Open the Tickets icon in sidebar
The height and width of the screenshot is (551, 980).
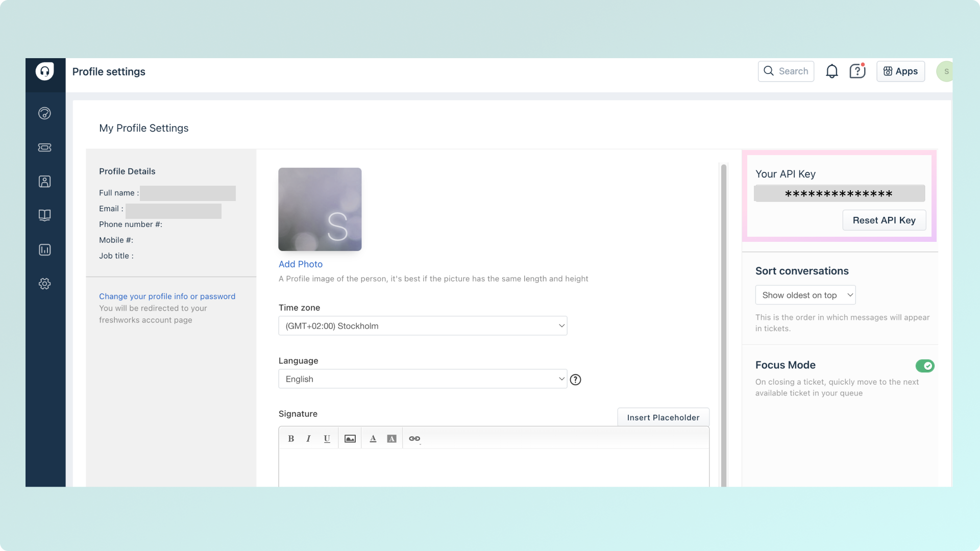(45, 147)
